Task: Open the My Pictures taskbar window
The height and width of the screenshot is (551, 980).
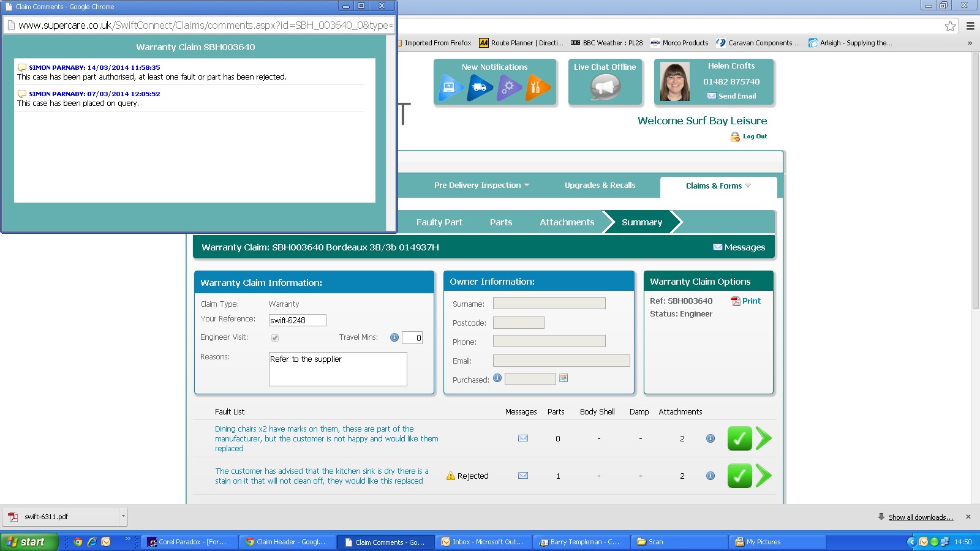Action: click(x=777, y=542)
